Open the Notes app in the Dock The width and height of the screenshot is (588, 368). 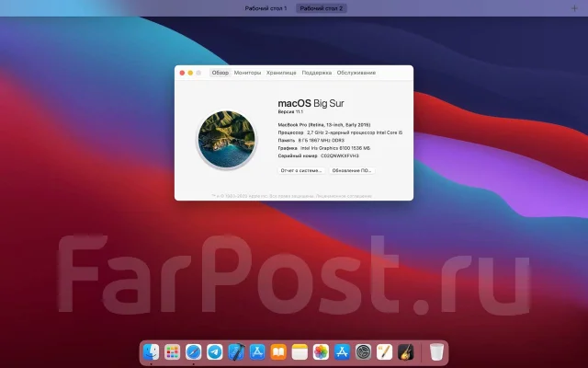(x=300, y=352)
